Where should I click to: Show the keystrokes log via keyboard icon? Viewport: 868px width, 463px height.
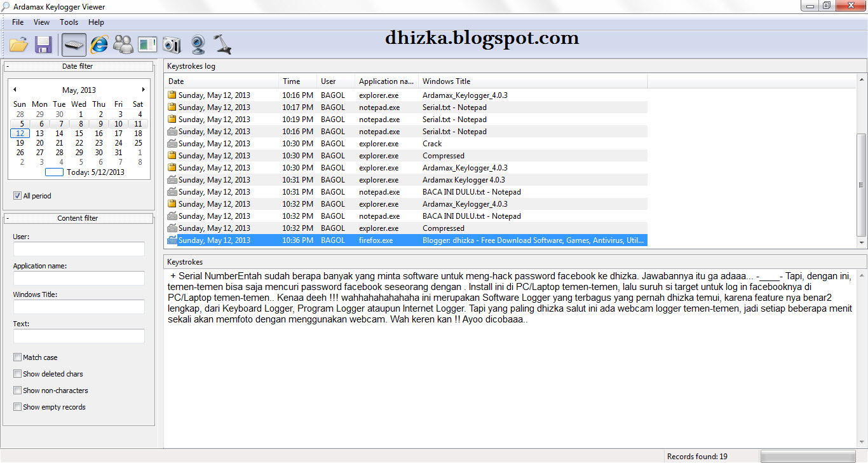(x=74, y=45)
